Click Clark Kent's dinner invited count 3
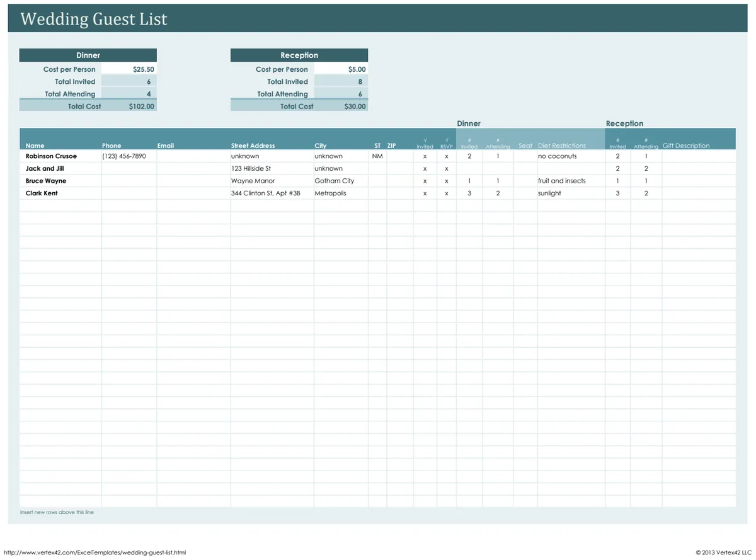Viewport: 756px width, 560px height. pos(469,193)
